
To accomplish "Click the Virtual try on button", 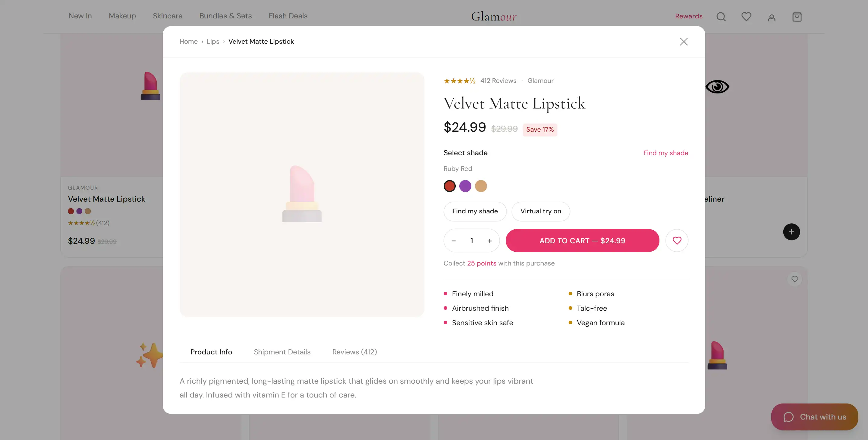I will [x=540, y=211].
